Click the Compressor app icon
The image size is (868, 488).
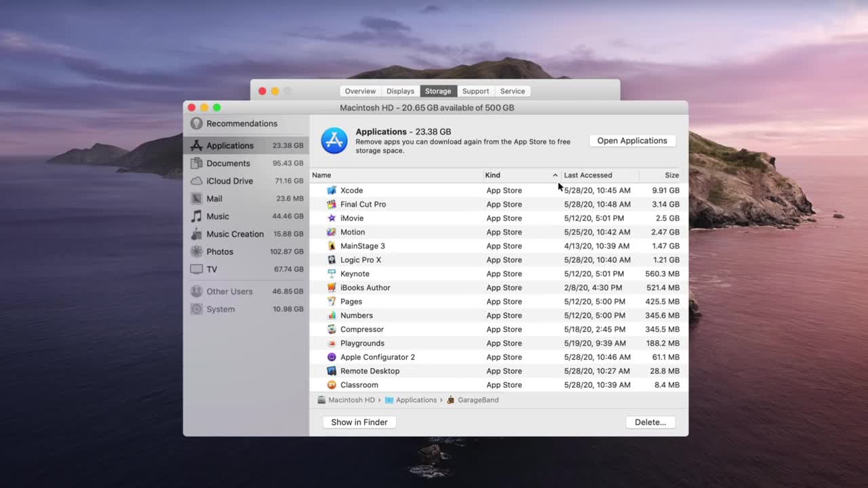pos(332,329)
